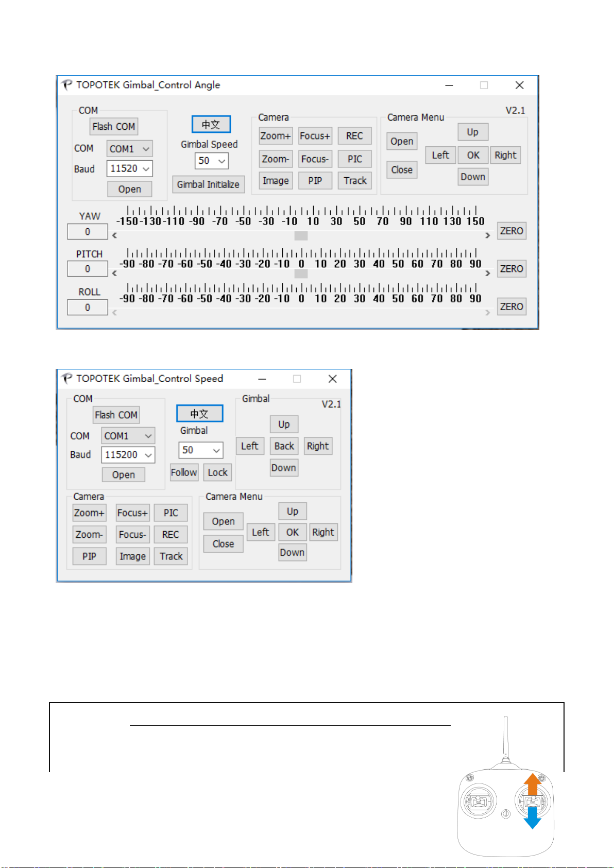Zoom+ the camera in the Angle window

point(276,136)
